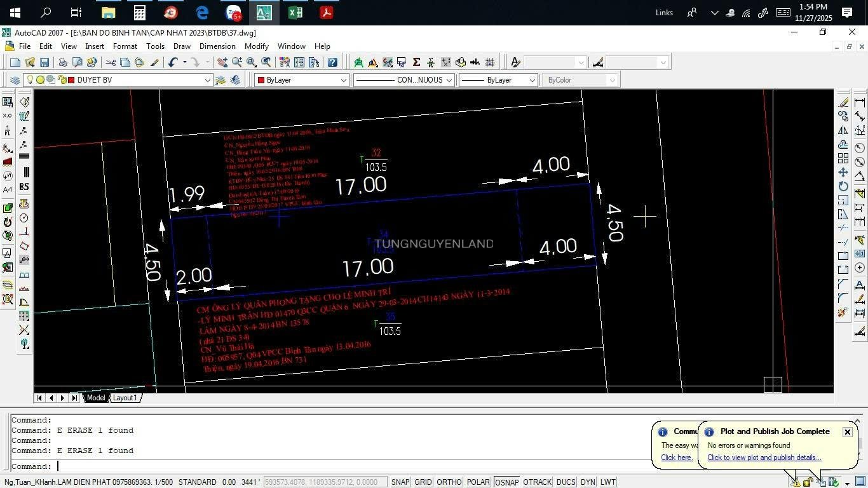Click the 'view plot and publish details' link
Screen dimensions: 868x488
click(x=764, y=457)
